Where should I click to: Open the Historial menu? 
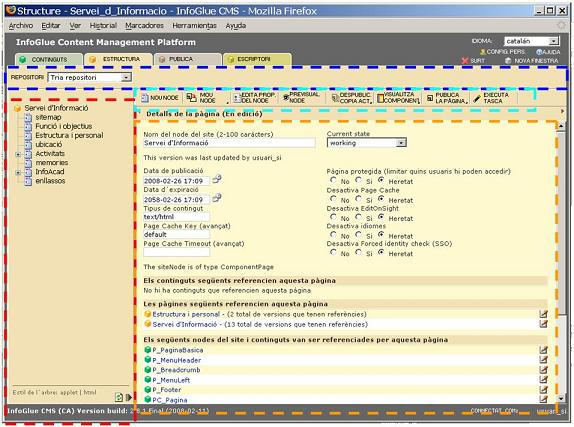point(103,26)
